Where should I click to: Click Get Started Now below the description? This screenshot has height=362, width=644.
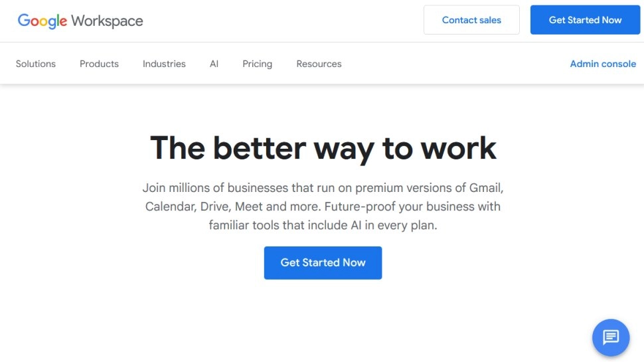323,262
